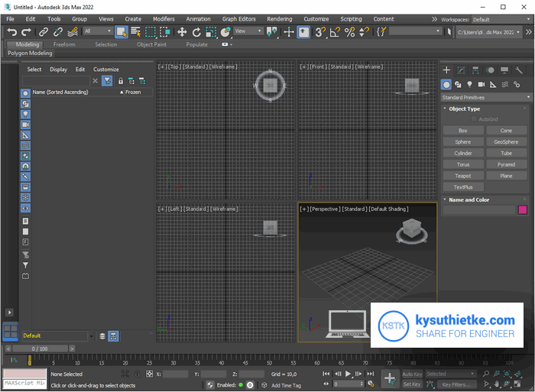Open the Modify tab in Command Panel

click(461, 70)
